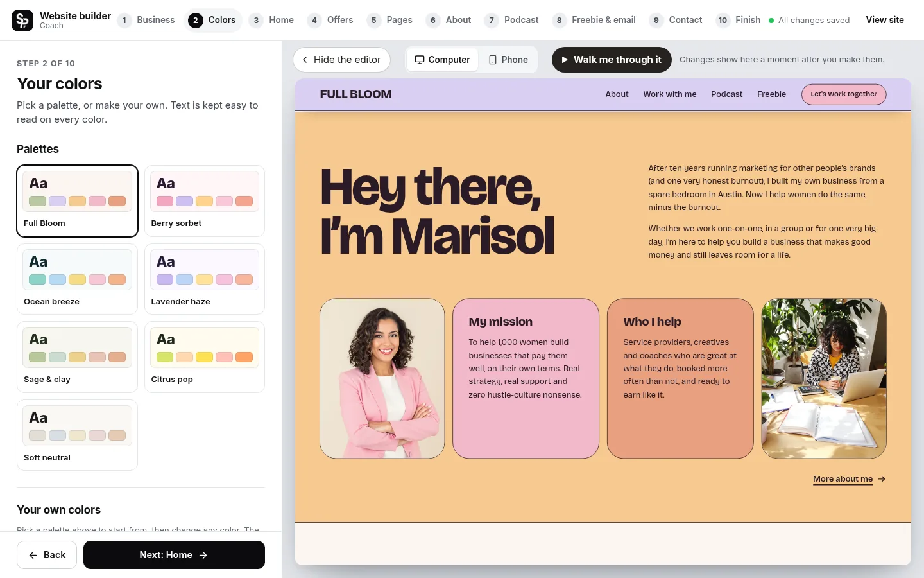Jump to step 10 Finish
The height and width of the screenshot is (578, 924).
coord(739,20)
